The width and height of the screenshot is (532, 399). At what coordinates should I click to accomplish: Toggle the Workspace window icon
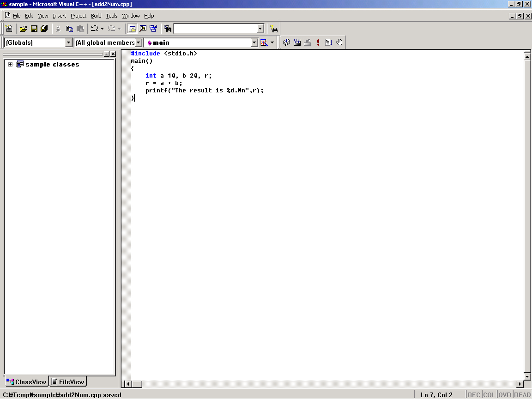point(133,29)
